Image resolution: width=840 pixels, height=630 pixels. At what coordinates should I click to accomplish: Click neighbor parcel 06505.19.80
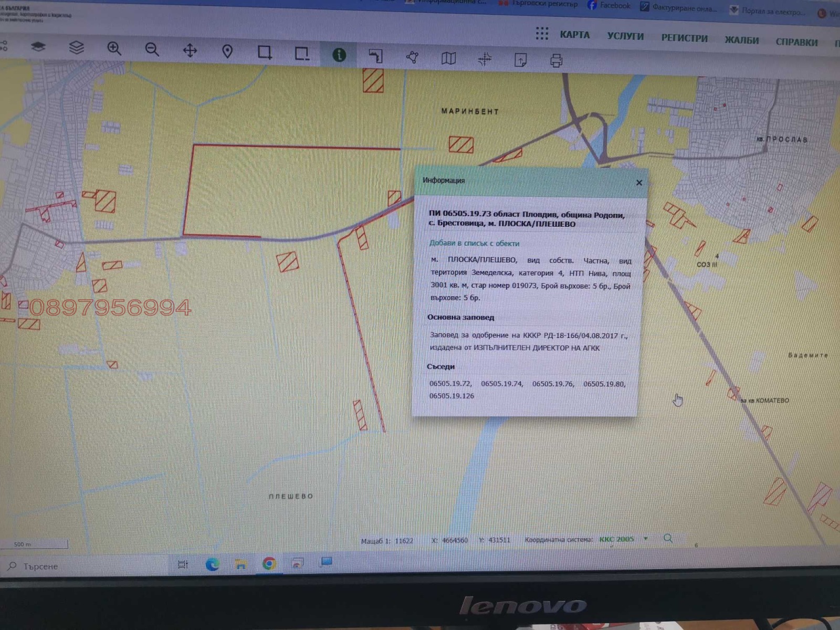point(604,384)
